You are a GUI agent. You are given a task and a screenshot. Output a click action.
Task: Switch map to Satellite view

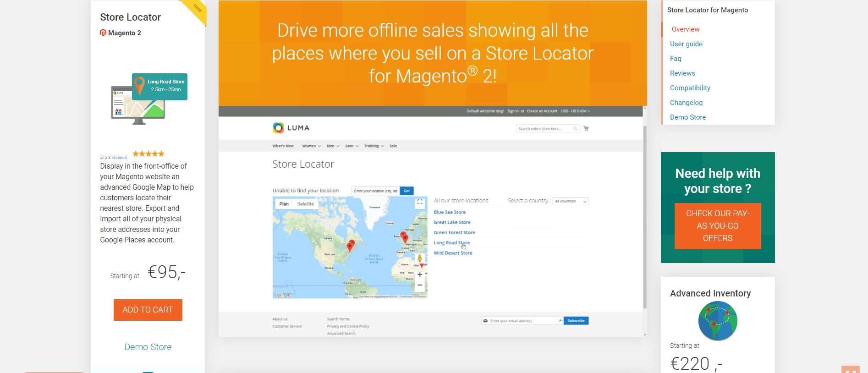[306, 204]
